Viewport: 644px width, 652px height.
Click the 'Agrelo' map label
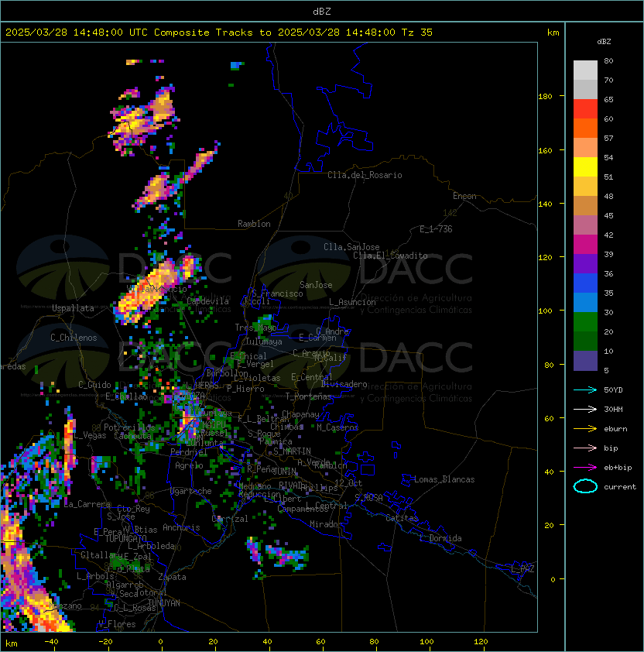[189, 465]
